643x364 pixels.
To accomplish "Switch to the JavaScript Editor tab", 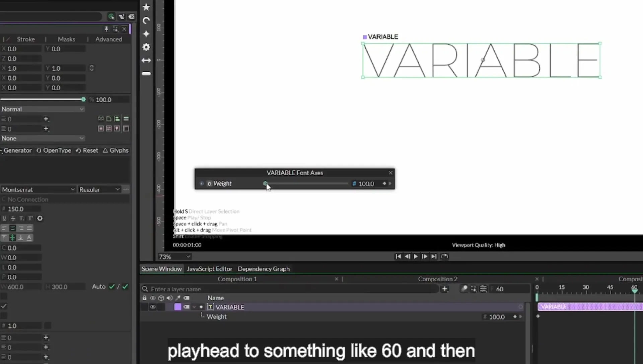I will (209, 269).
